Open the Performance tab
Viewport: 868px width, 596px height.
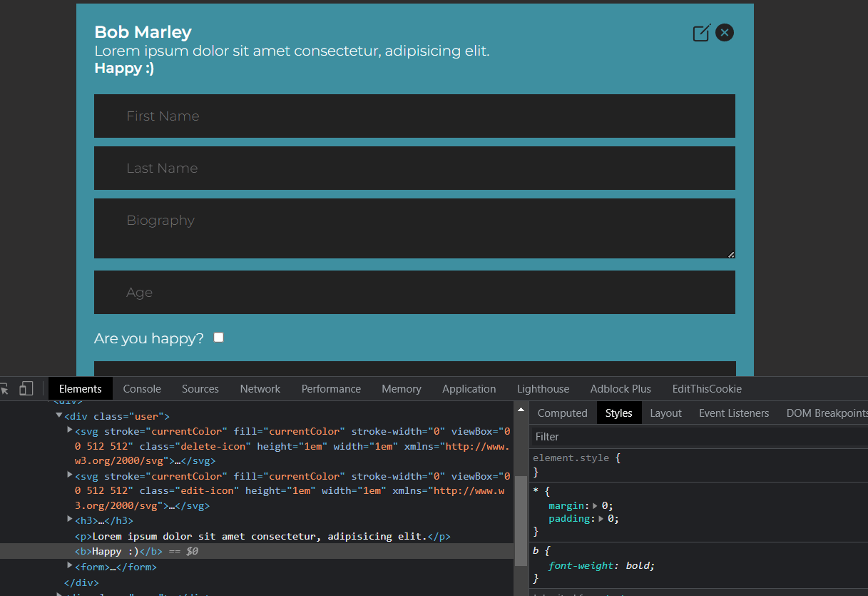click(331, 389)
